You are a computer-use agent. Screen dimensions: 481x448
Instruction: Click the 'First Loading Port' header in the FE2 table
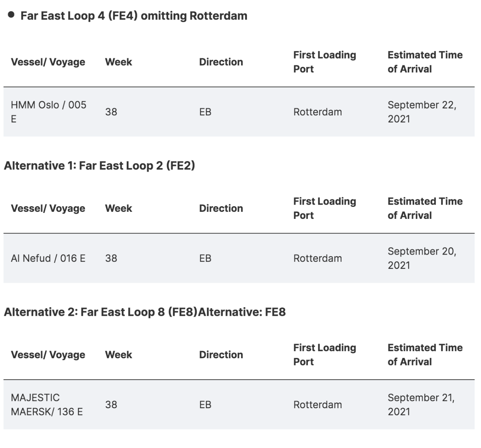(324, 208)
